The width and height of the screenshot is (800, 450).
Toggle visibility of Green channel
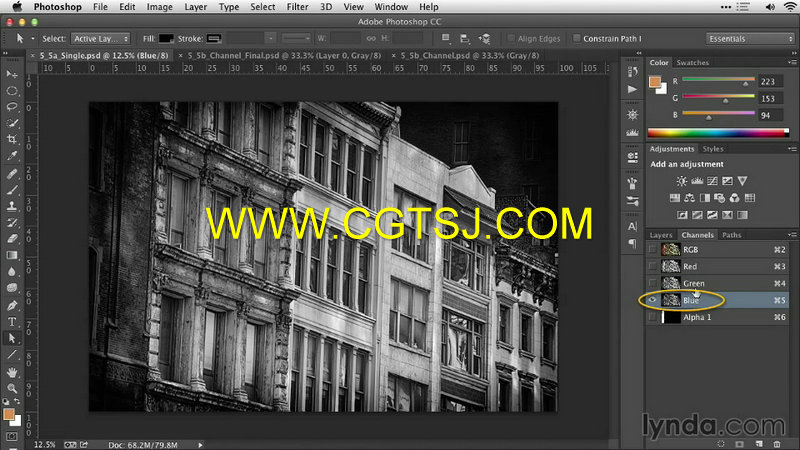pyautogui.click(x=652, y=283)
